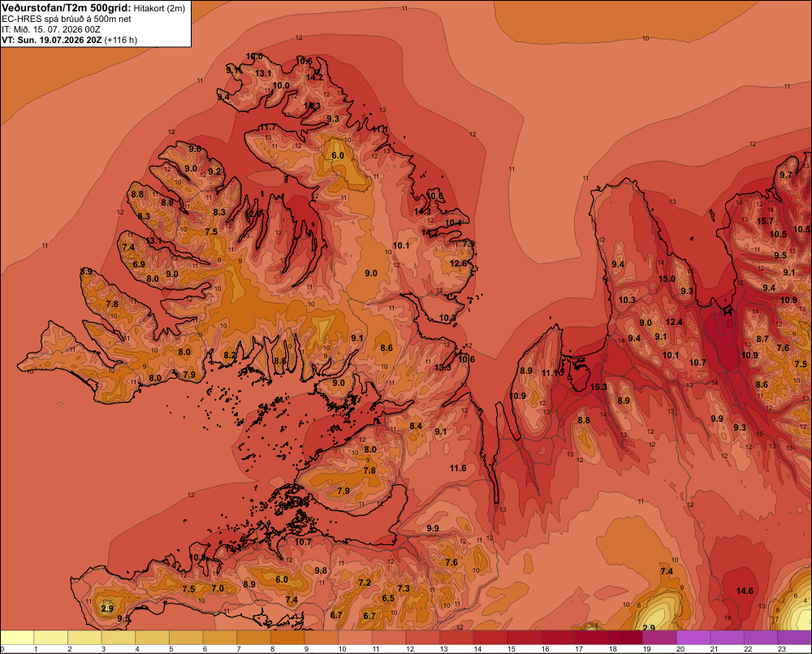Screen dimensions: 812x654
Task: Click the 9.7 temperature label
Action: 786,175
